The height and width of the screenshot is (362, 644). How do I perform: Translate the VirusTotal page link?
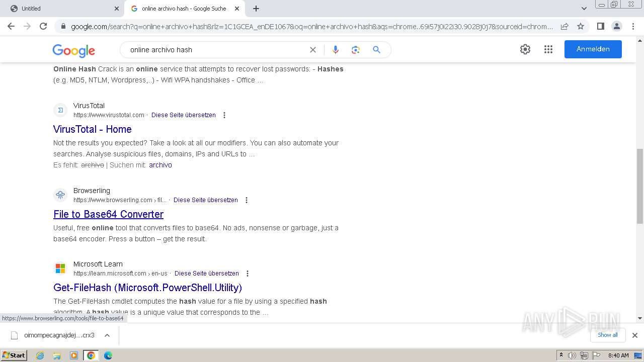[x=184, y=115]
